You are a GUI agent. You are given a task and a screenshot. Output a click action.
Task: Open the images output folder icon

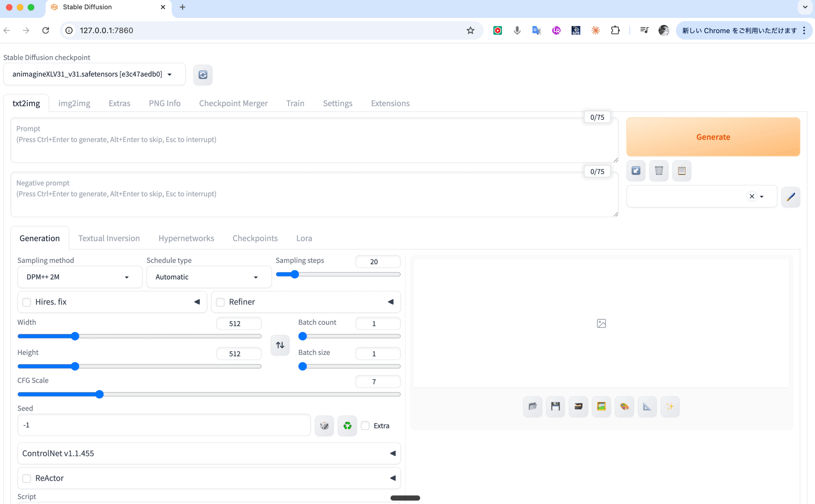[x=533, y=406]
